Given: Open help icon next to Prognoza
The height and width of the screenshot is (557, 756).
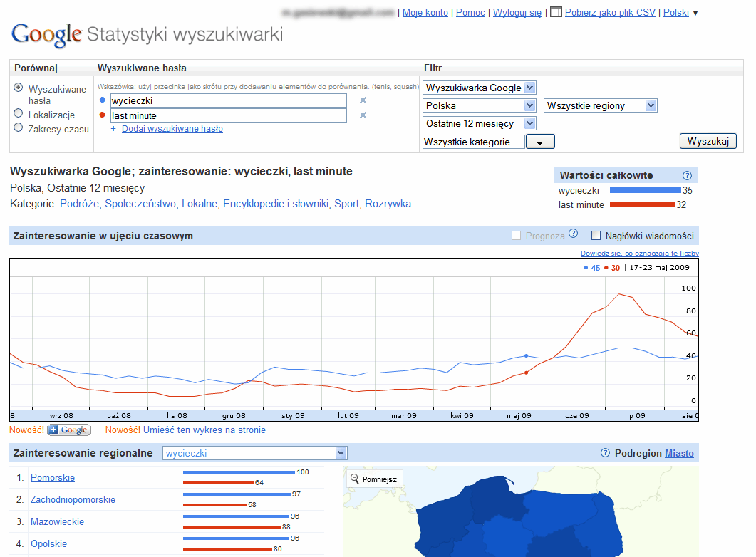Looking at the screenshot, I should pos(573,233).
